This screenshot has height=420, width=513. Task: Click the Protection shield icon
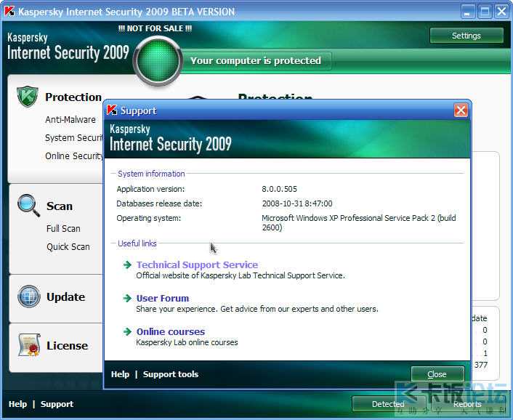click(28, 97)
